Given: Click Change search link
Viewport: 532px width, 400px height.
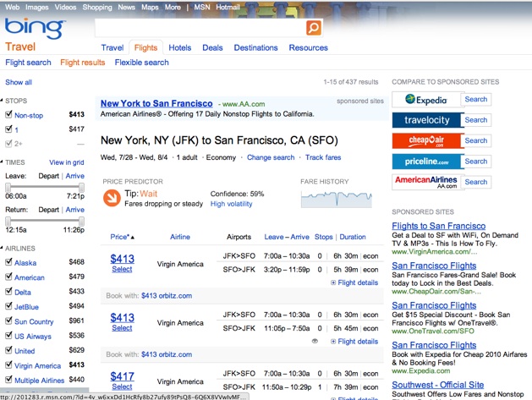Looking at the screenshot, I should (271, 157).
